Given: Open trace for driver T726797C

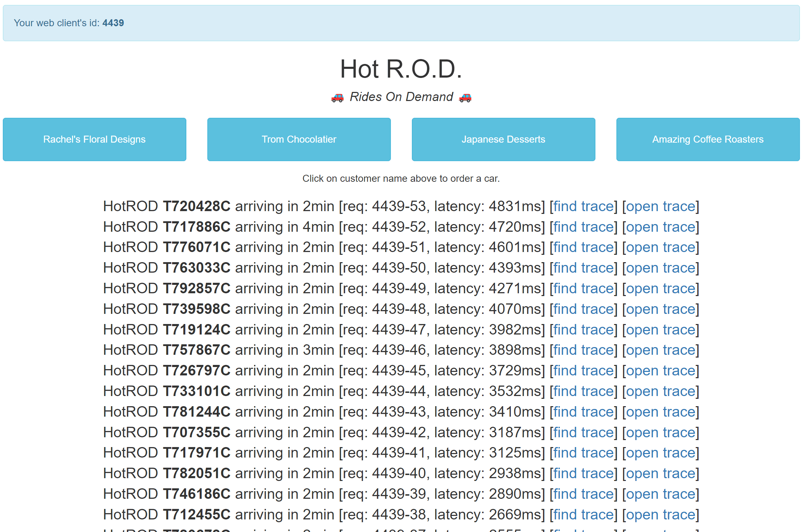Looking at the screenshot, I should pos(660,371).
